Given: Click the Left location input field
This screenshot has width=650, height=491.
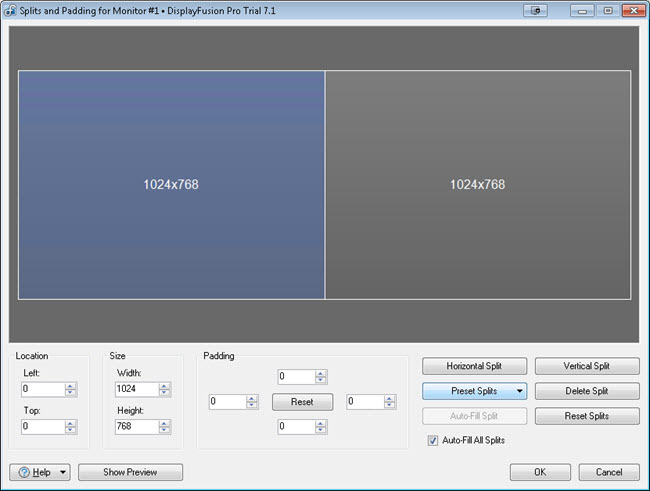Looking at the screenshot, I should coord(43,389).
